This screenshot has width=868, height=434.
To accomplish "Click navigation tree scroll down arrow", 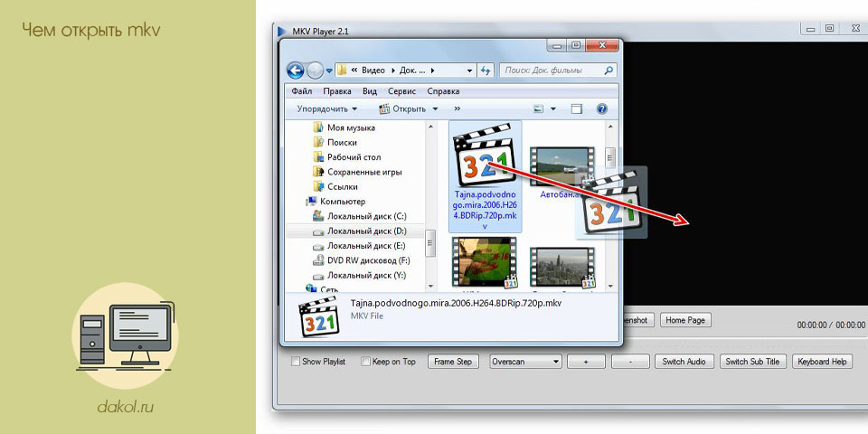I will pos(430,286).
